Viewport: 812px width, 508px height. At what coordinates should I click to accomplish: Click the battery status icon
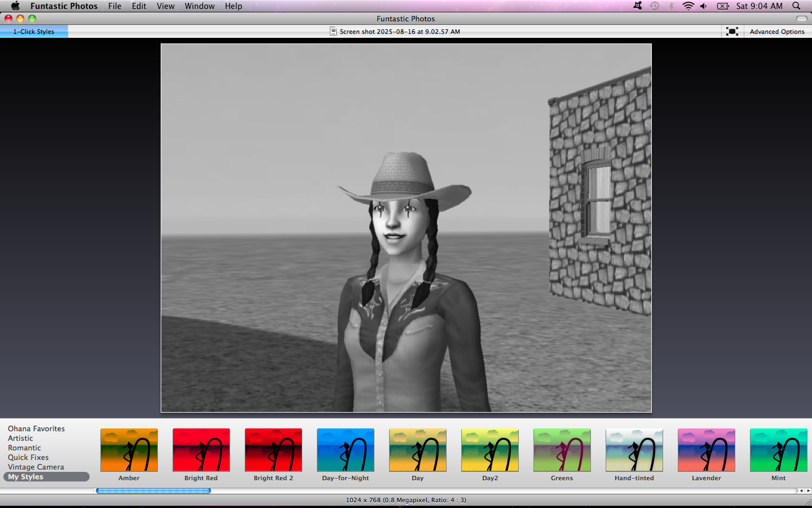point(723,6)
